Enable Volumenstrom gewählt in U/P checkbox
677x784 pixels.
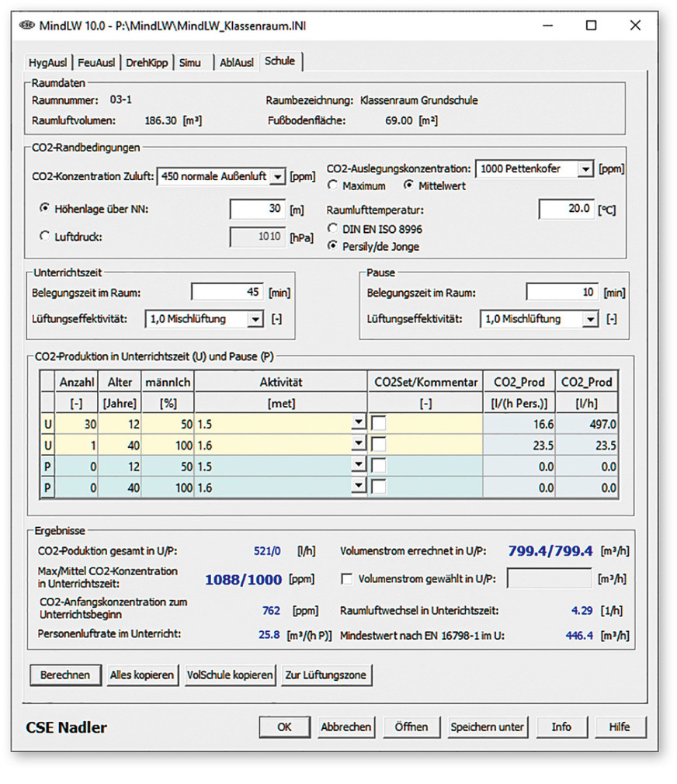347,578
